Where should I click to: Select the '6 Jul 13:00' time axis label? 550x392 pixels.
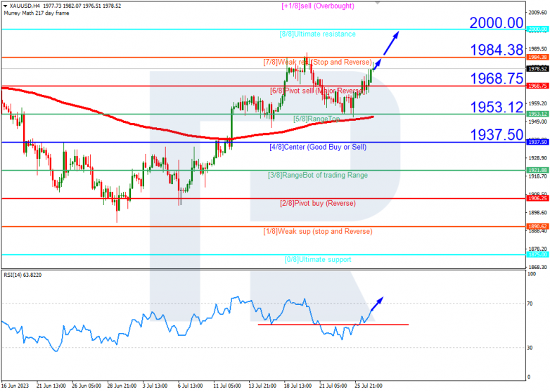[x=191, y=386]
